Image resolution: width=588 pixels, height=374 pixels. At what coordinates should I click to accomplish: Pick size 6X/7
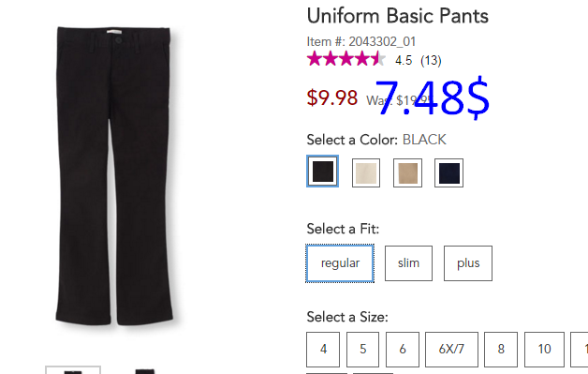pos(451,350)
